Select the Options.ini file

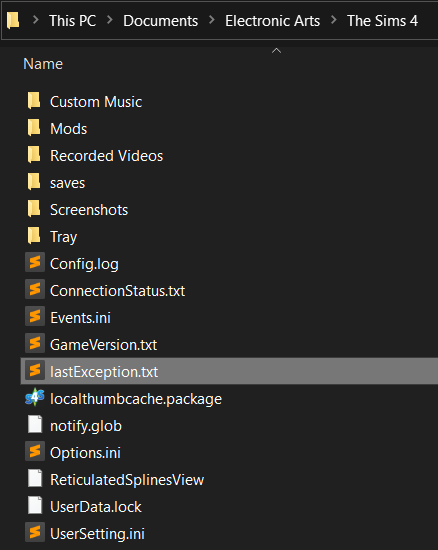(85, 452)
